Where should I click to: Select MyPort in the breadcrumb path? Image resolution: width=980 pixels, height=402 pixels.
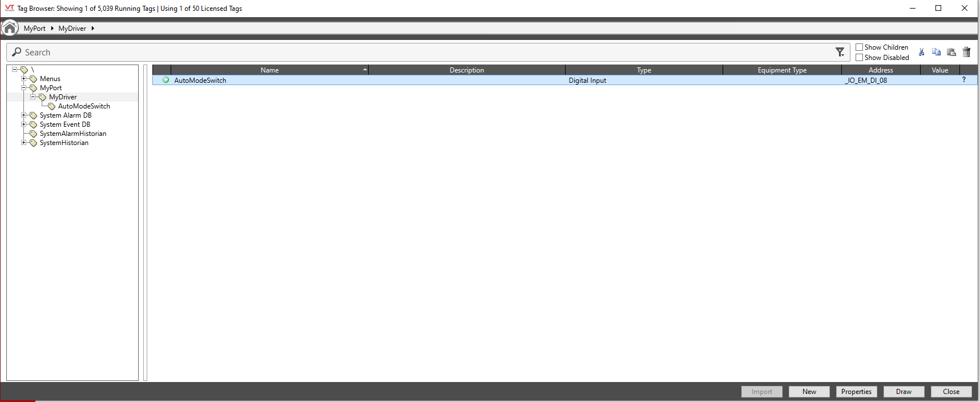34,29
